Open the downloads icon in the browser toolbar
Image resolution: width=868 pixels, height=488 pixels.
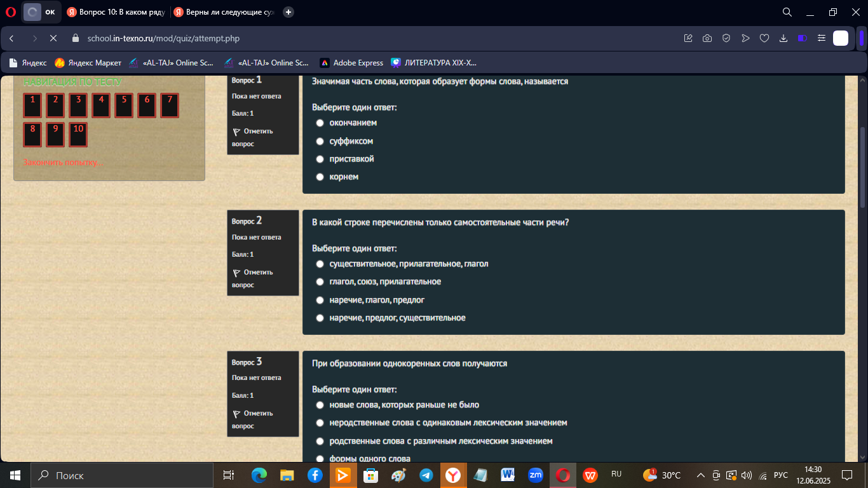click(783, 38)
